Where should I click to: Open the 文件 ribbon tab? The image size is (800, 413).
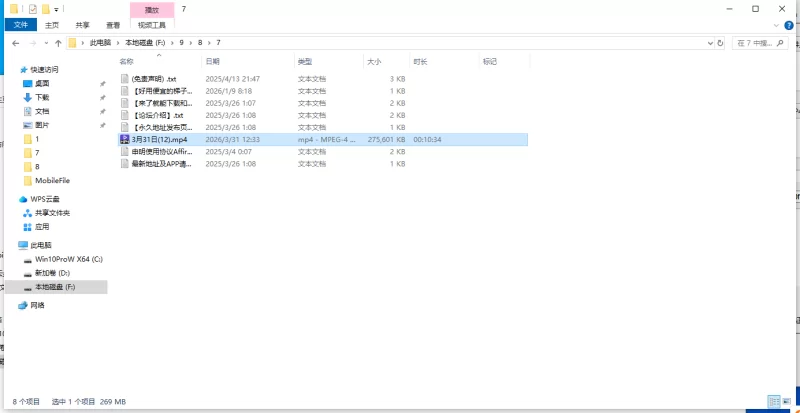coord(20,25)
